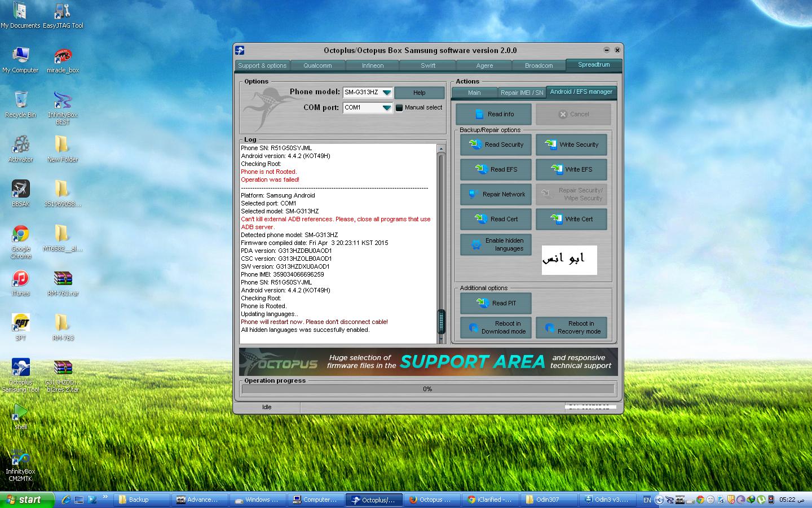
Task: Open the RM-763 folder
Action: 63,327
